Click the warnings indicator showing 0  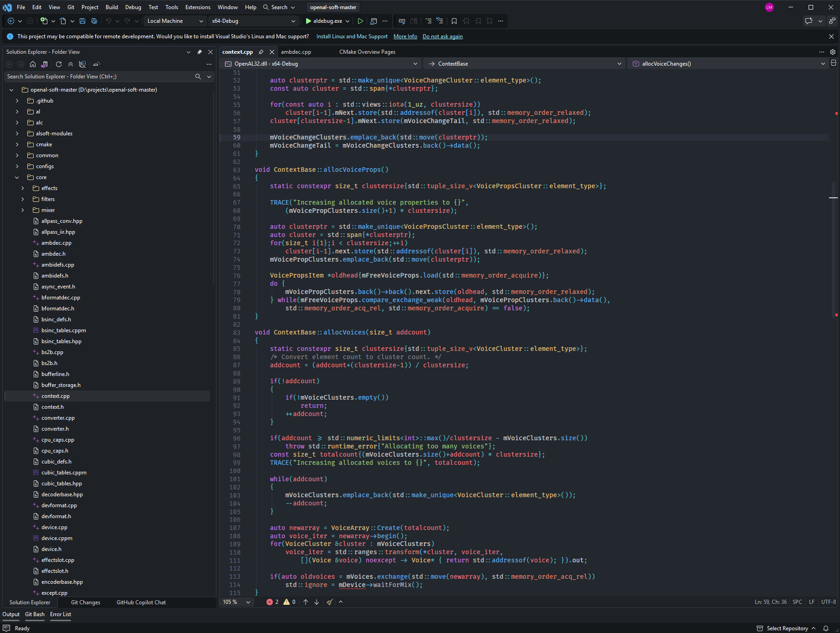[290, 602]
